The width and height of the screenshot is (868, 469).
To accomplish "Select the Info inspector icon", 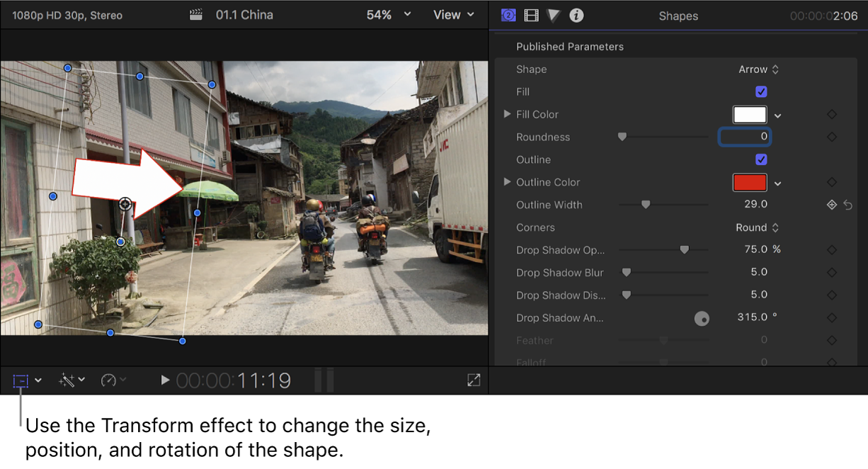I will [576, 15].
